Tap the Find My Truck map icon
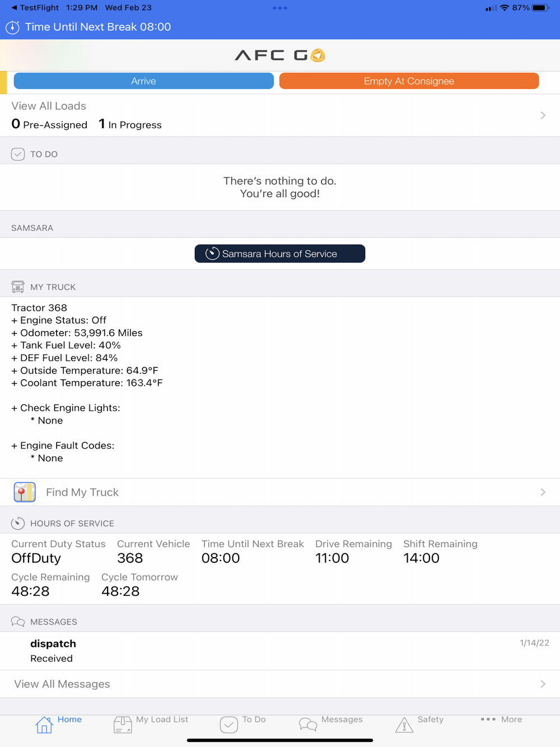 tap(25, 492)
